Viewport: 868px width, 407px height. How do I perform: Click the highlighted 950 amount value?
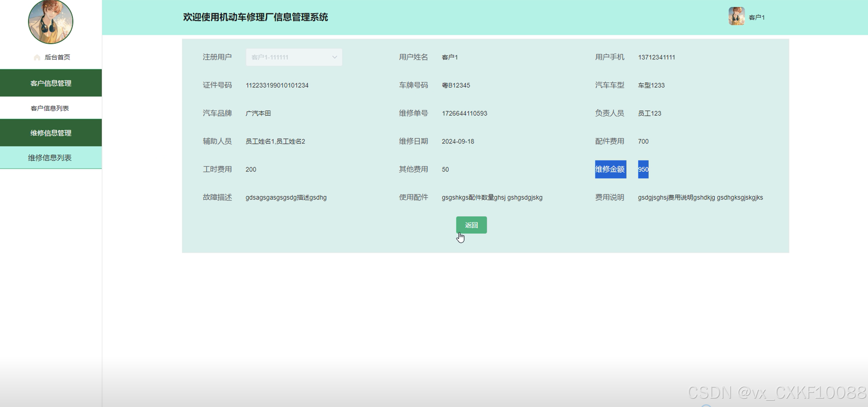point(643,169)
